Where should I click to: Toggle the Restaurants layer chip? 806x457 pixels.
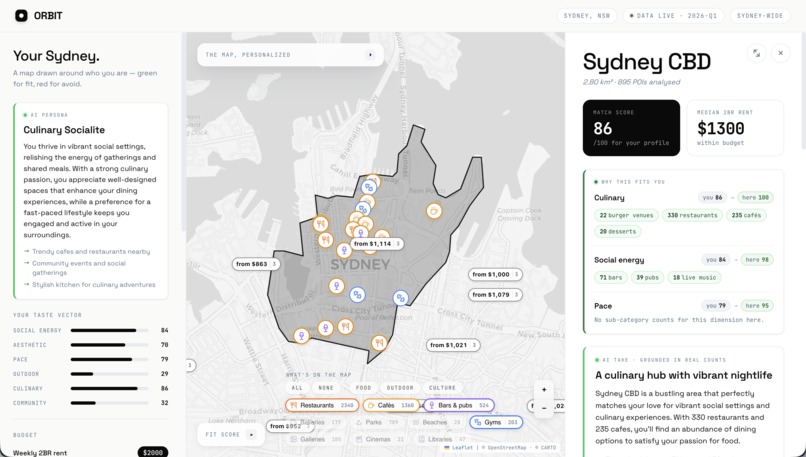(x=322, y=405)
